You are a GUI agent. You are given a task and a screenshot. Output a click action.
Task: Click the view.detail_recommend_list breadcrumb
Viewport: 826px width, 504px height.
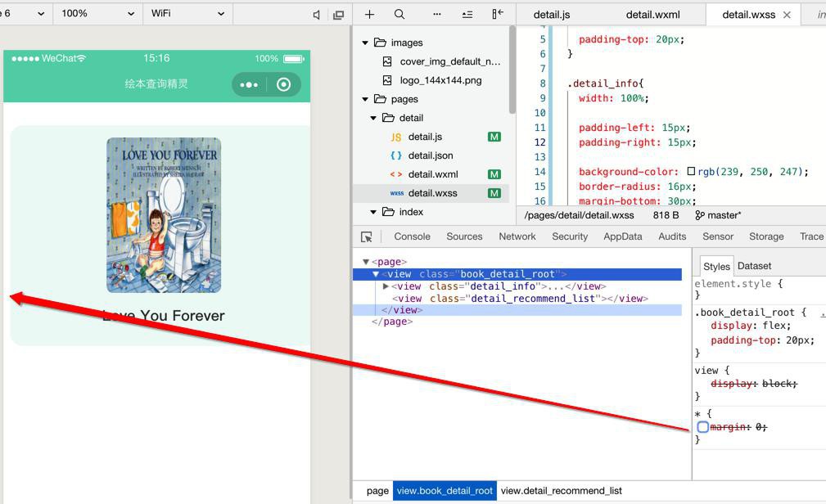pyautogui.click(x=561, y=491)
